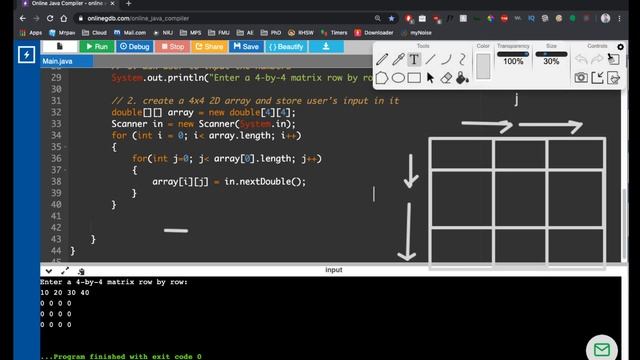Select the freehand S-curve tool
Image resolution: width=640 pixels, height=360 pixels.
(462, 60)
